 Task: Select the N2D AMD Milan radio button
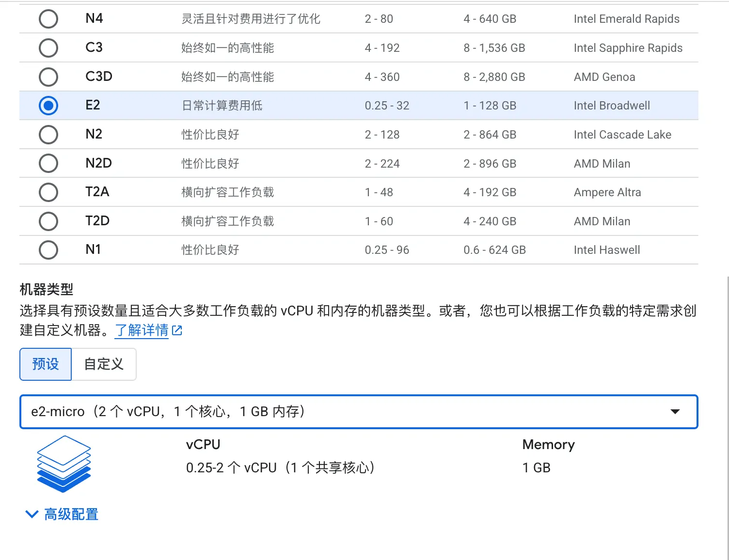48,163
